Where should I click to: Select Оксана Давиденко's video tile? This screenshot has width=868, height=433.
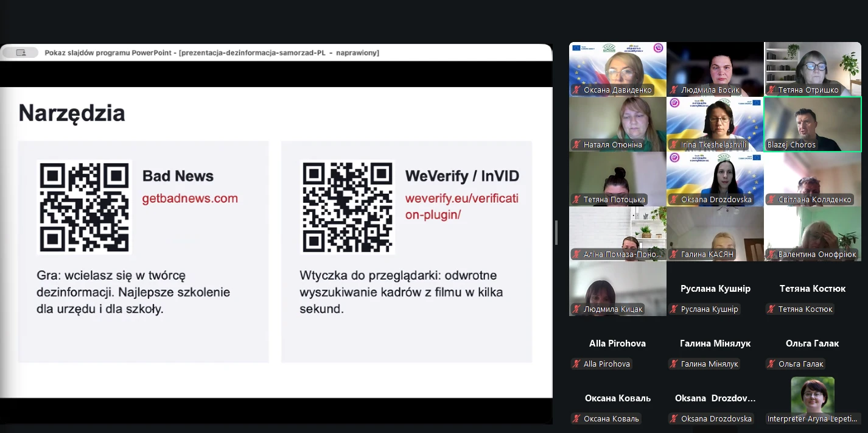point(618,69)
